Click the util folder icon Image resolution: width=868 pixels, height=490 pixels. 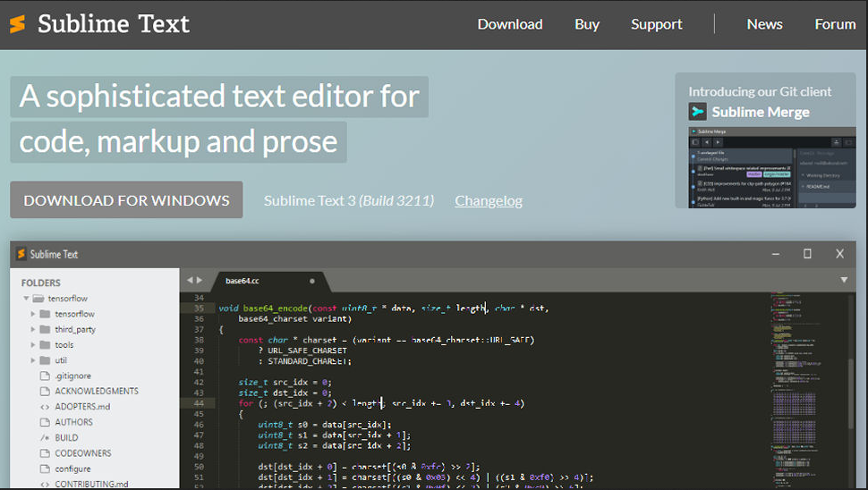pyautogui.click(x=46, y=360)
